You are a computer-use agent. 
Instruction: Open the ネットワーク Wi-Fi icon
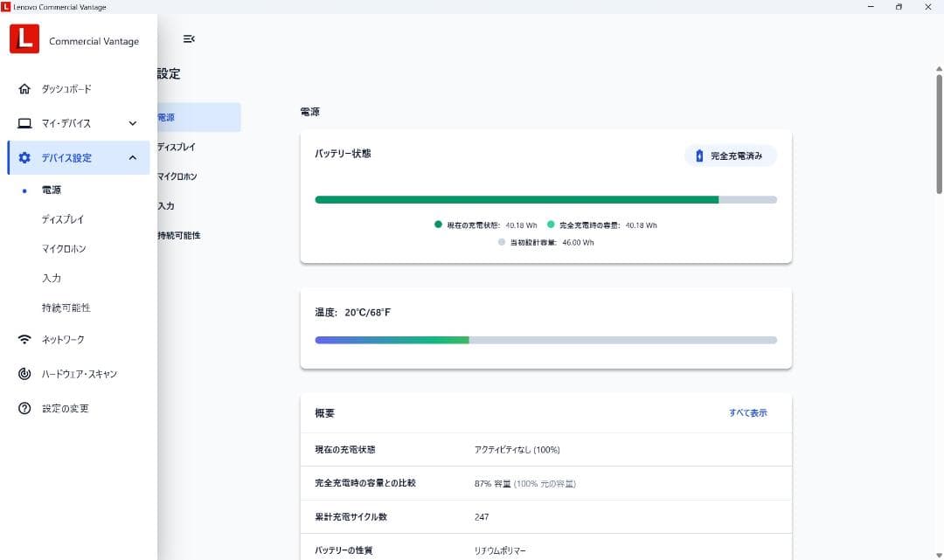pos(24,340)
